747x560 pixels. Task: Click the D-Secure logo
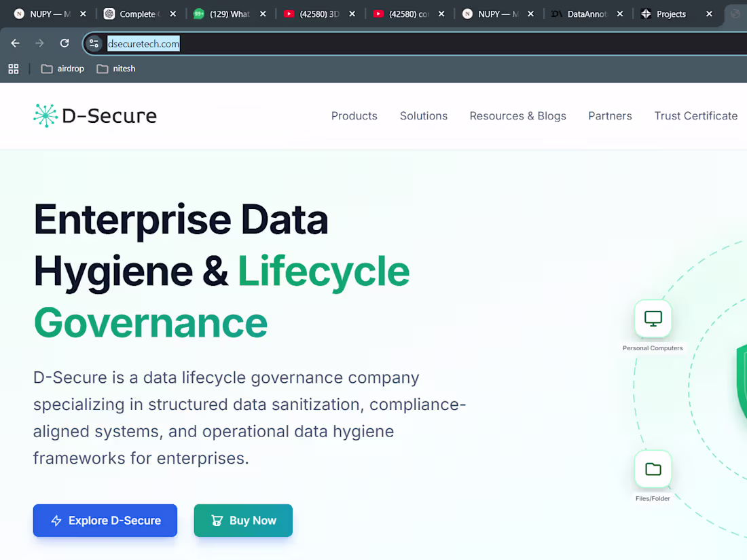[95, 115]
